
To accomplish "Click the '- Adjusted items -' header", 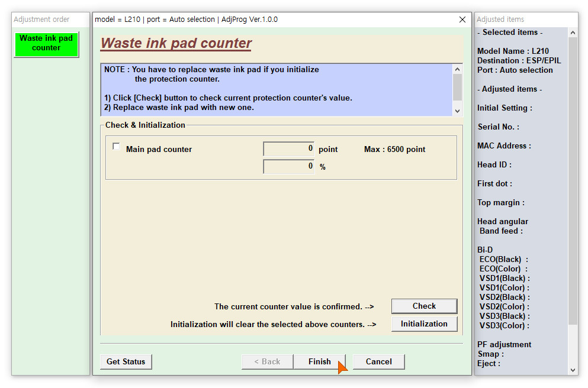I will 509,89.
